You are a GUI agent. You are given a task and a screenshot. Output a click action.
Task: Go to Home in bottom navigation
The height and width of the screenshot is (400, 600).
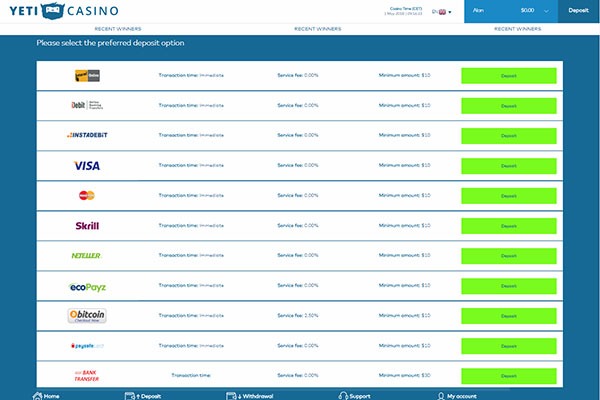46,396
